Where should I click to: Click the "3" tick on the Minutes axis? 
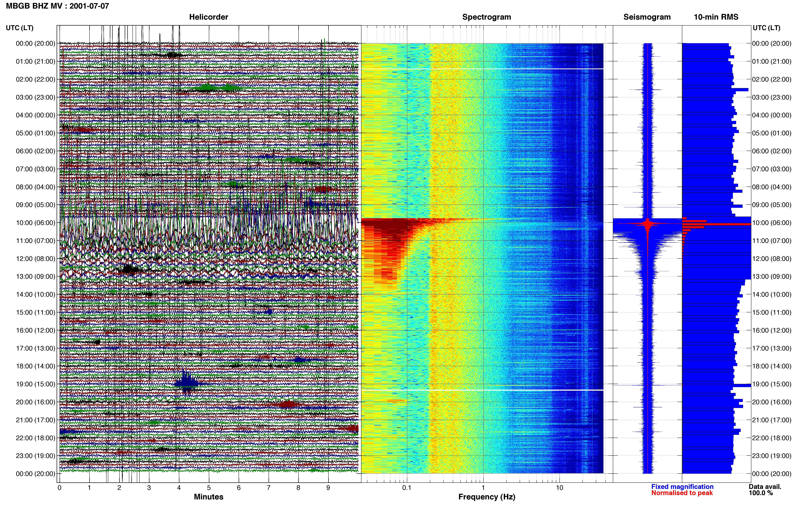[x=149, y=488]
